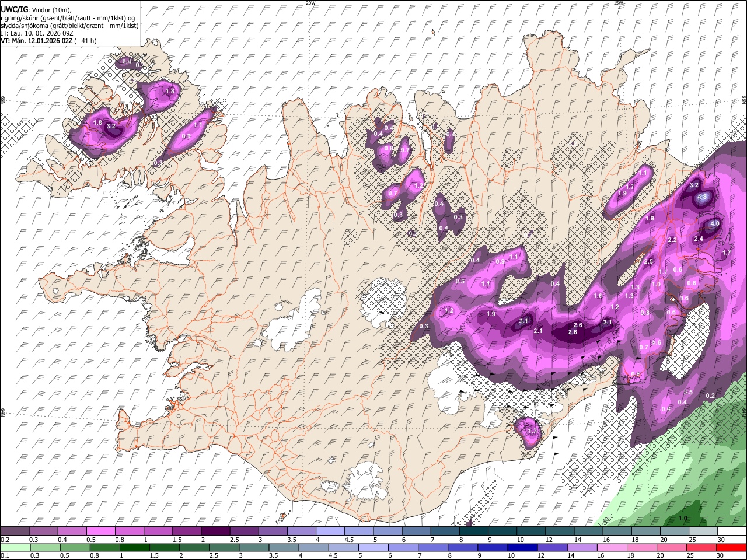Click the "1.0" rain value in the green area

tap(683, 517)
